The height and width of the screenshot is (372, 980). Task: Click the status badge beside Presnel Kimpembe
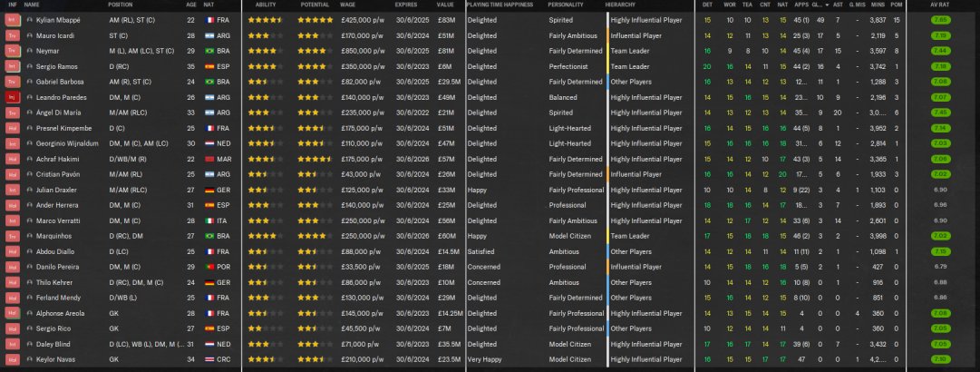(13, 128)
